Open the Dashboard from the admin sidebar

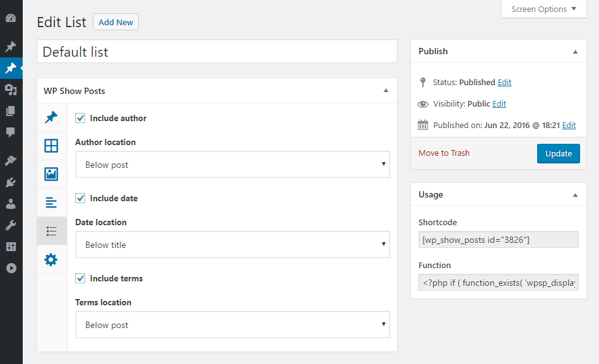11,19
